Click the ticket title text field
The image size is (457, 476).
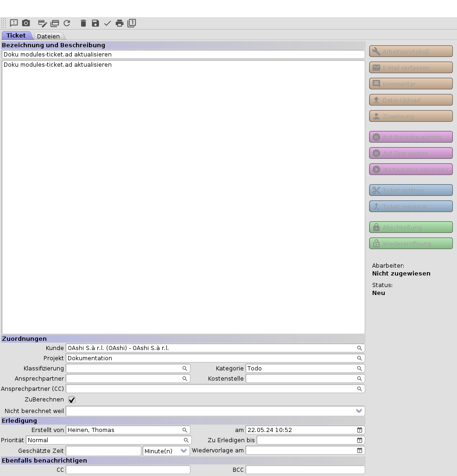pyautogui.click(x=183, y=55)
